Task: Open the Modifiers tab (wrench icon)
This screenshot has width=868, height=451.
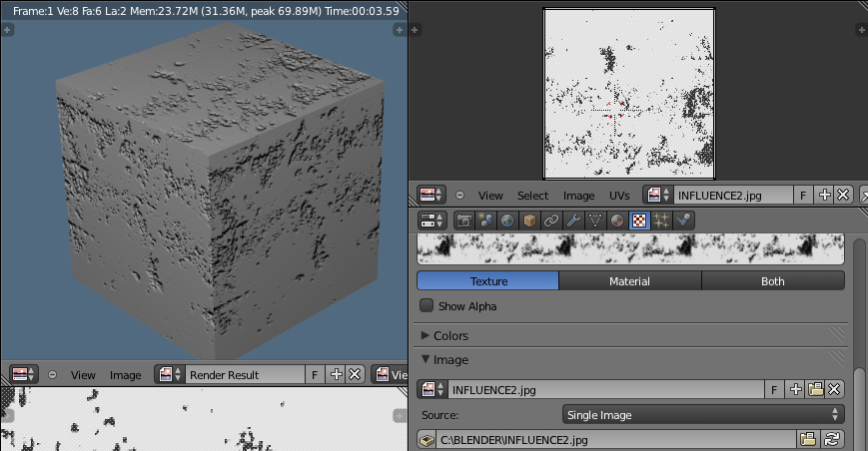Action: click(573, 221)
